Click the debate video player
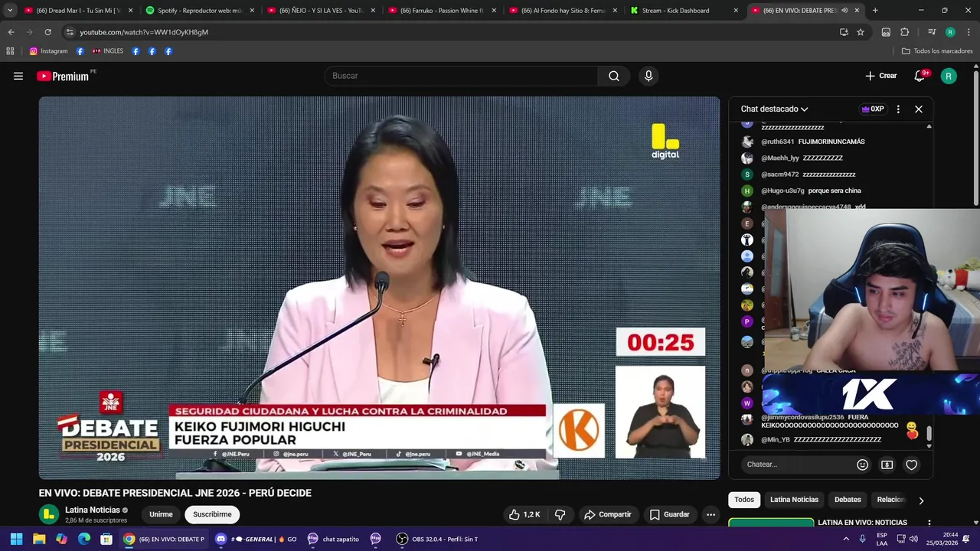 (379, 288)
